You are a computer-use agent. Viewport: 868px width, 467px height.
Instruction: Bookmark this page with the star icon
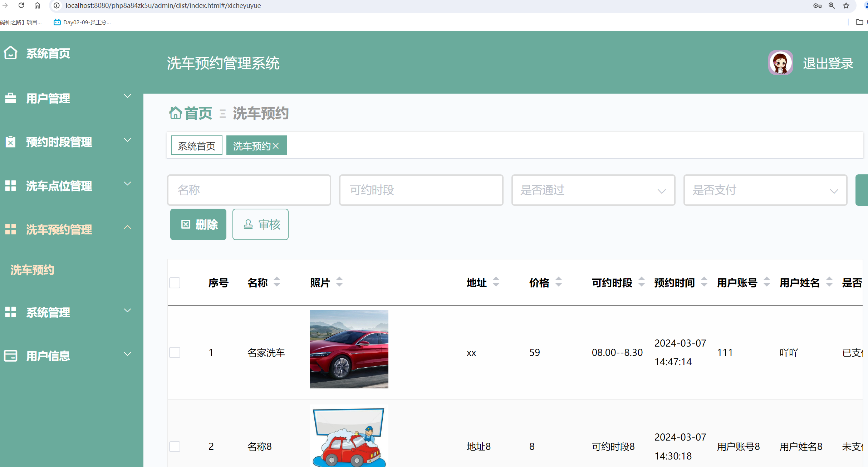point(846,5)
